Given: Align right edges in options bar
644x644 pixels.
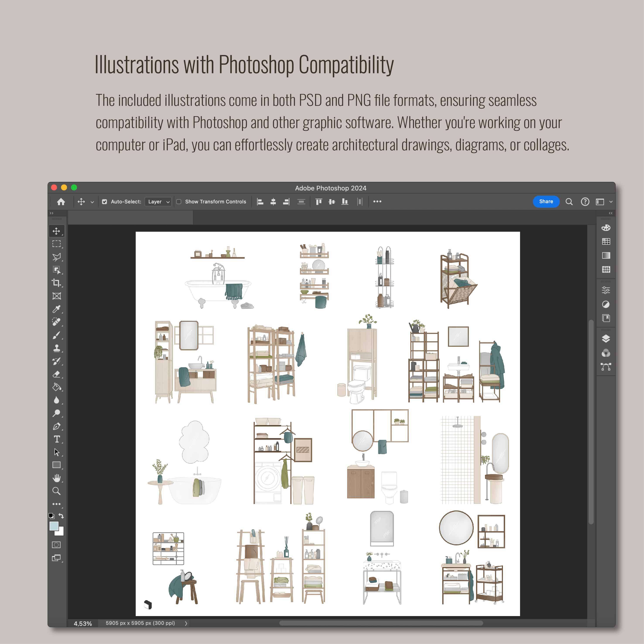Looking at the screenshot, I should pyautogui.click(x=286, y=202).
